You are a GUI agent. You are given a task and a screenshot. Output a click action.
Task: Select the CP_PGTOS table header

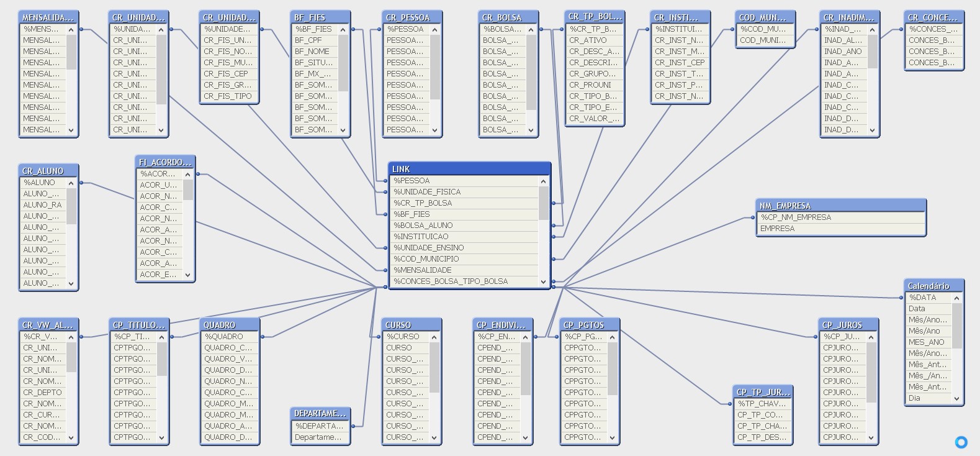tap(590, 325)
